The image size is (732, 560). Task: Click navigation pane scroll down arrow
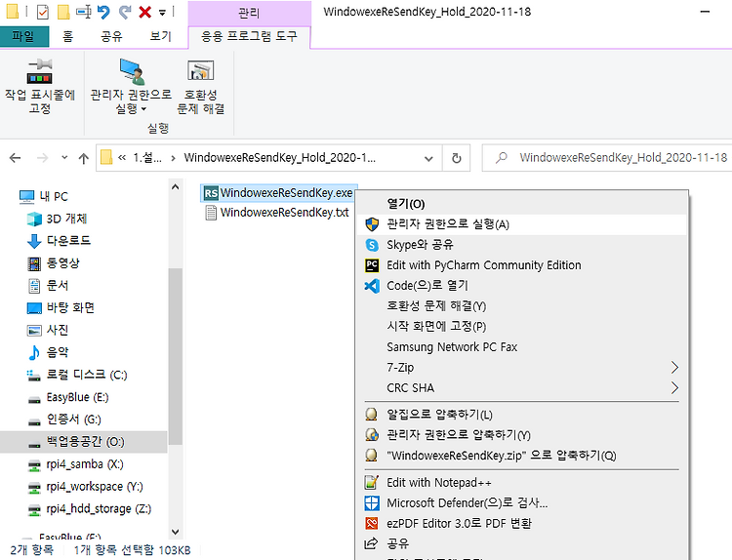tap(175, 532)
